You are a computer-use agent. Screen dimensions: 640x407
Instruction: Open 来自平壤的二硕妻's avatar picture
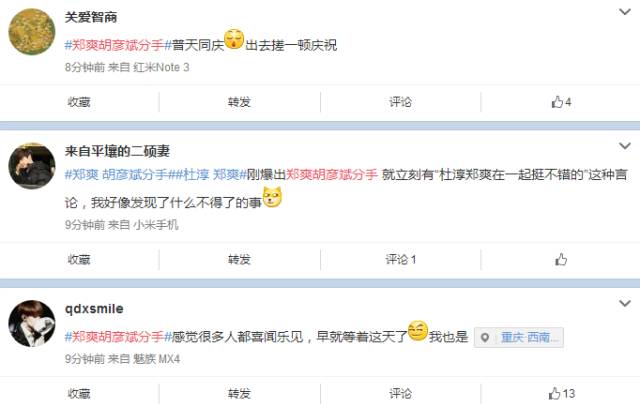click(32, 166)
